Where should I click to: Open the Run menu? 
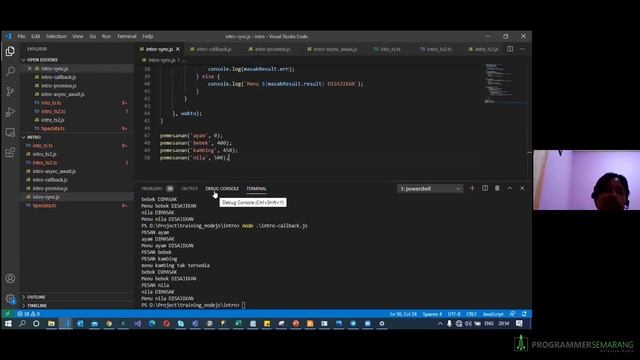107,36
